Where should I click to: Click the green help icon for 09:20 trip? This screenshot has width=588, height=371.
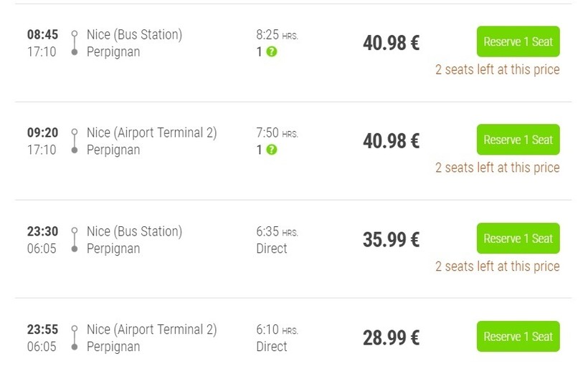[272, 150]
